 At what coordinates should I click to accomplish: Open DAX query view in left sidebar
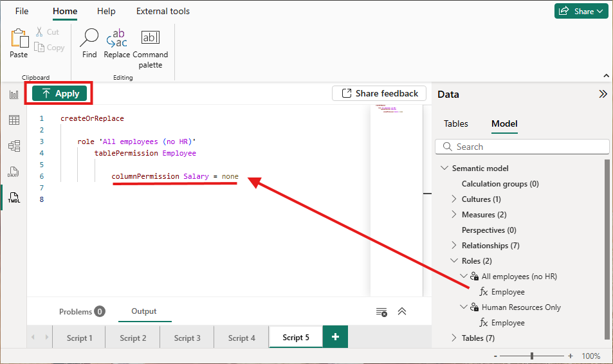pyautogui.click(x=14, y=172)
